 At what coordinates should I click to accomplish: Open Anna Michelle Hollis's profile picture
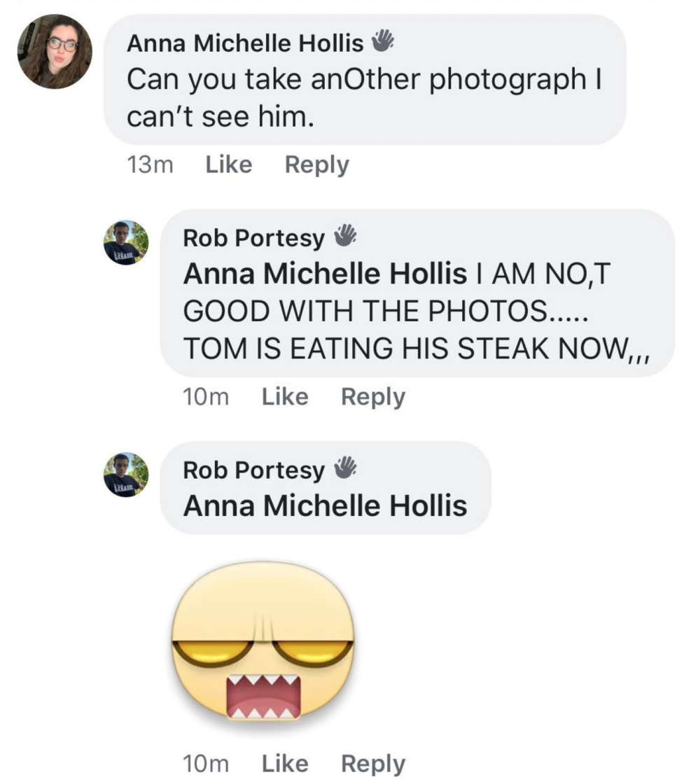55,52
